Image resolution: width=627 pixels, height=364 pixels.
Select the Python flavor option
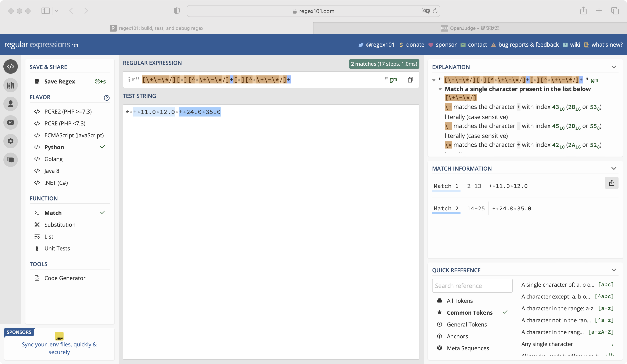tap(54, 147)
